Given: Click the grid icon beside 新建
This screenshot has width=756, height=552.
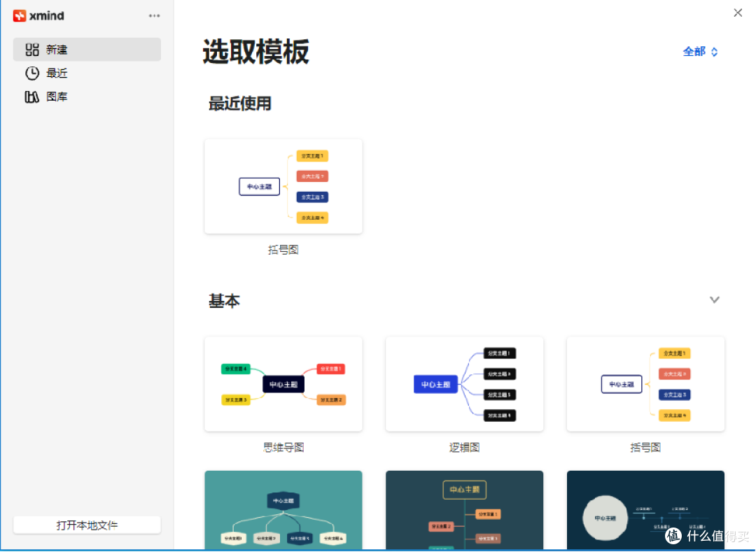Looking at the screenshot, I should click(x=31, y=50).
